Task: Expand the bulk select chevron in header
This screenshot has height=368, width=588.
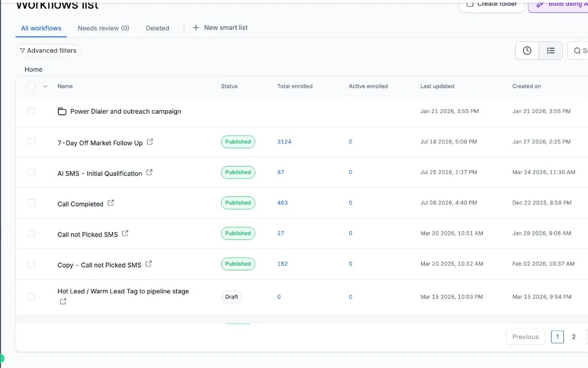Action: click(45, 86)
